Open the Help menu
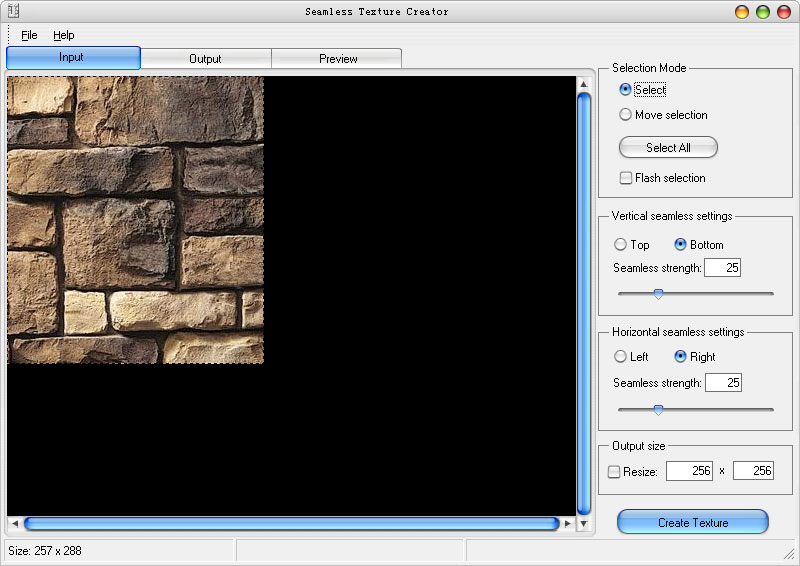800x566 pixels. [x=63, y=35]
